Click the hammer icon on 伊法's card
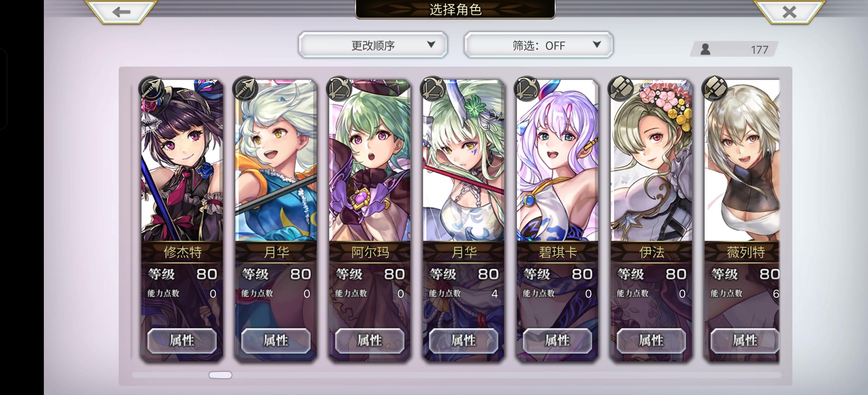This screenshot has width=868, height=395. pos(620,89)
